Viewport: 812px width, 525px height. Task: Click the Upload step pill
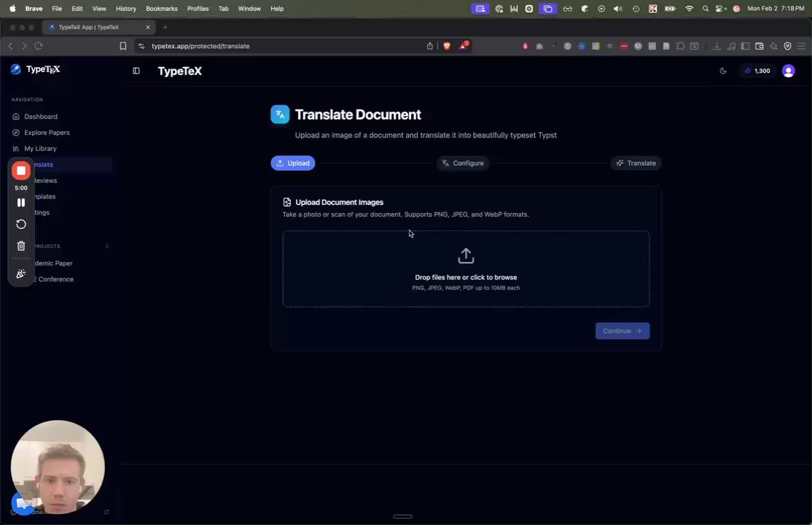point(293,163)
